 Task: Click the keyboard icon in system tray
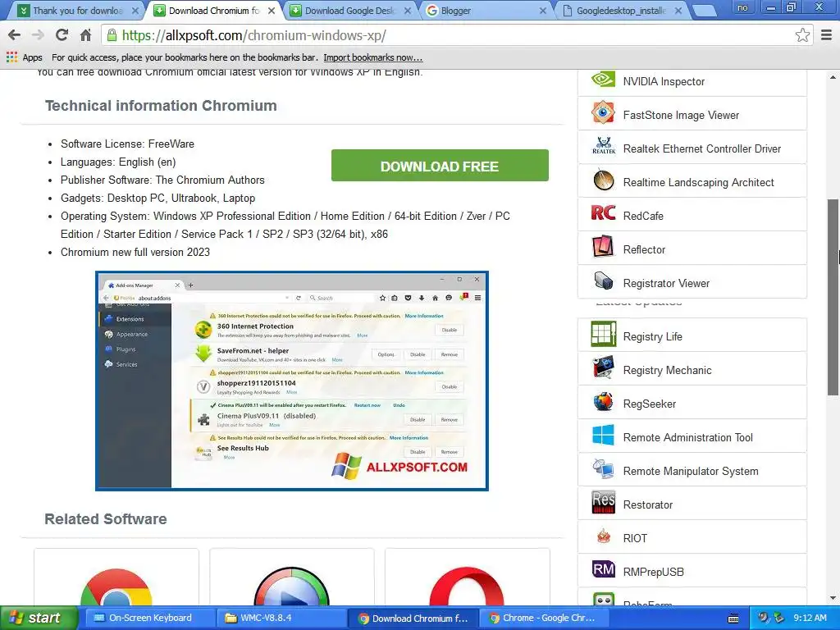tap(733, 619)
